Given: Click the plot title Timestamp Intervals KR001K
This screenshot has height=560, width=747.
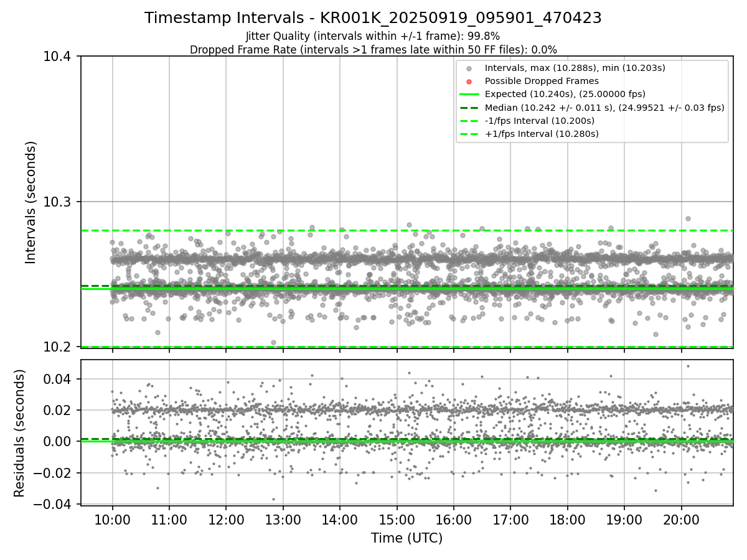Looking at the screenshot, I should pyautogui.click(x=373, y=18).
